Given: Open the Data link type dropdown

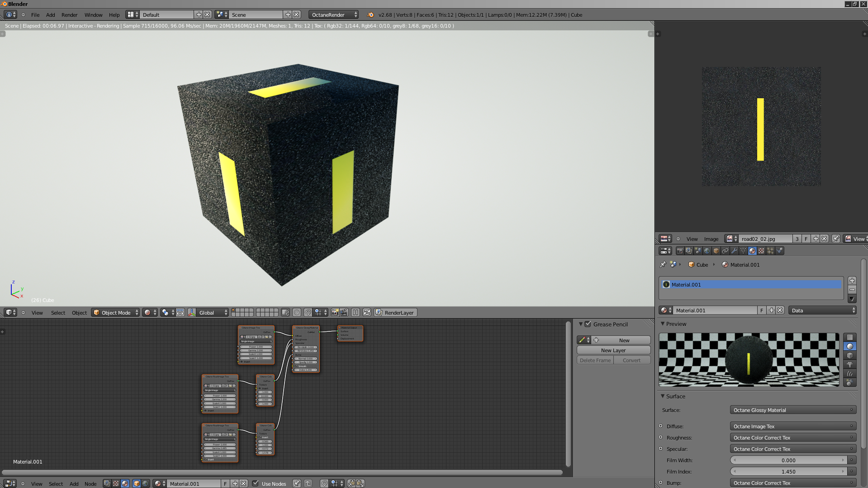Looking at the screenshot, I should [823, 310].
